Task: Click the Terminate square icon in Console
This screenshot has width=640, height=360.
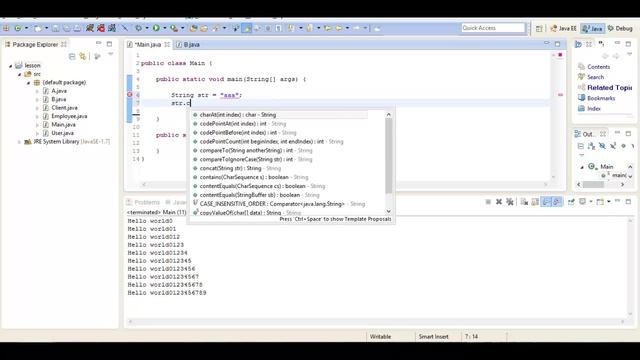Action: (488, 202)
